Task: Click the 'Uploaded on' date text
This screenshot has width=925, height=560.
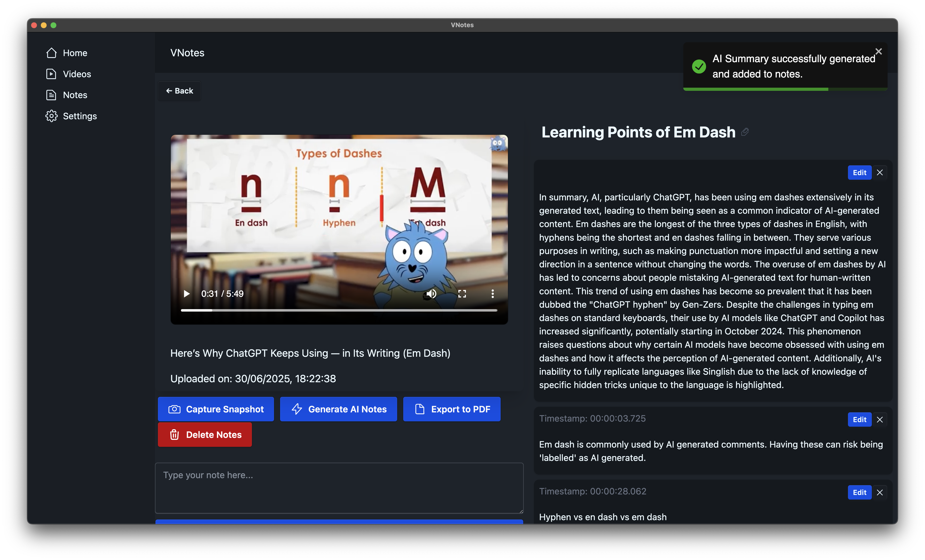Action: coord(253,379)
